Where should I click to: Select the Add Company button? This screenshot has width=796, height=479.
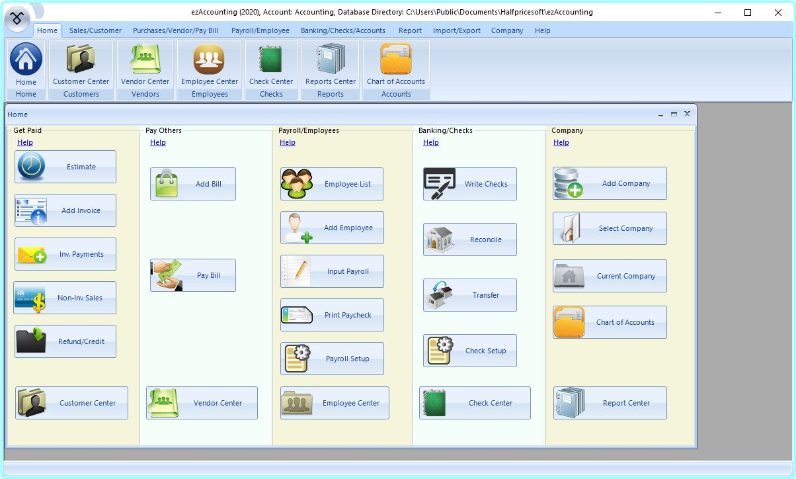pos(609,184)
